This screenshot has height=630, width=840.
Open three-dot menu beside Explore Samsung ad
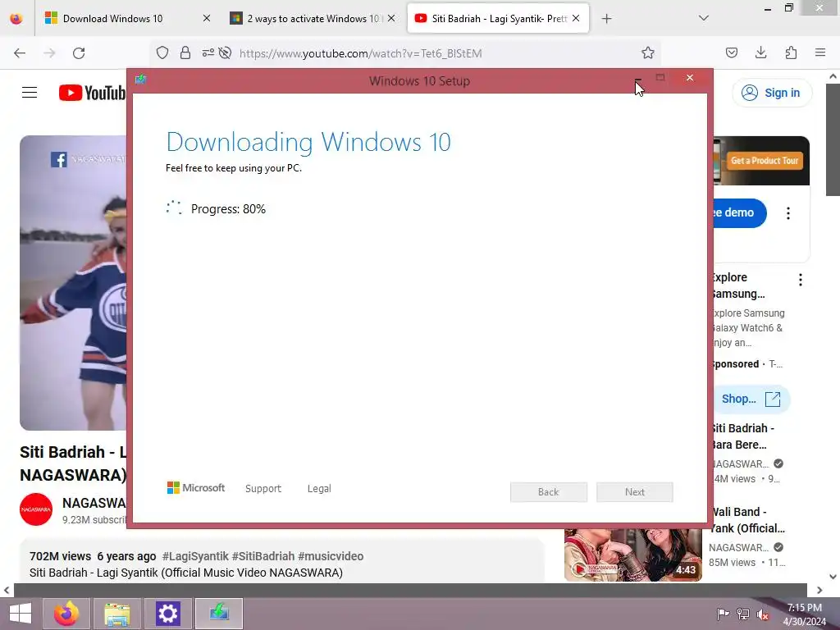tap(801, 280)
